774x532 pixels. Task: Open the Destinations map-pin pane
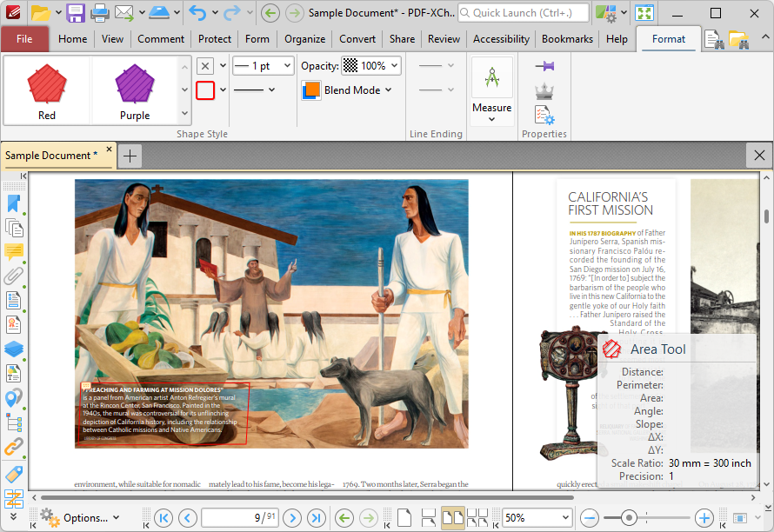coord(14,397)
